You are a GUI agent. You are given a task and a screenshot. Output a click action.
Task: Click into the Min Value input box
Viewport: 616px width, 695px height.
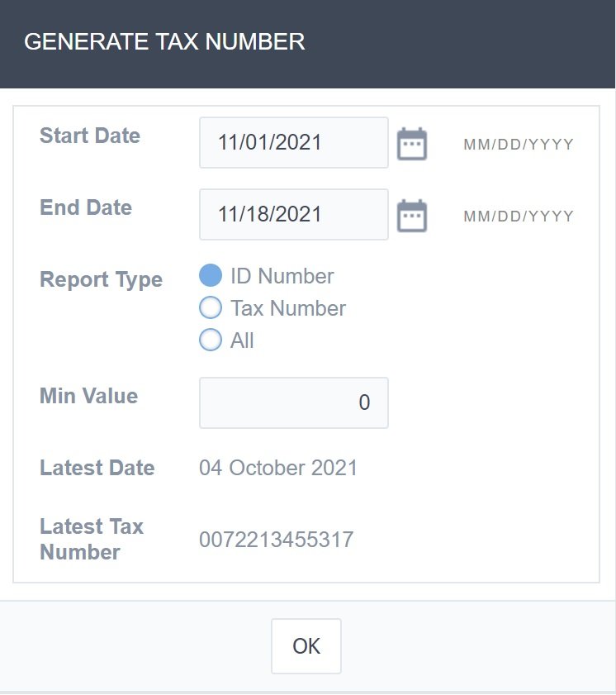click(x=293, y=403)
